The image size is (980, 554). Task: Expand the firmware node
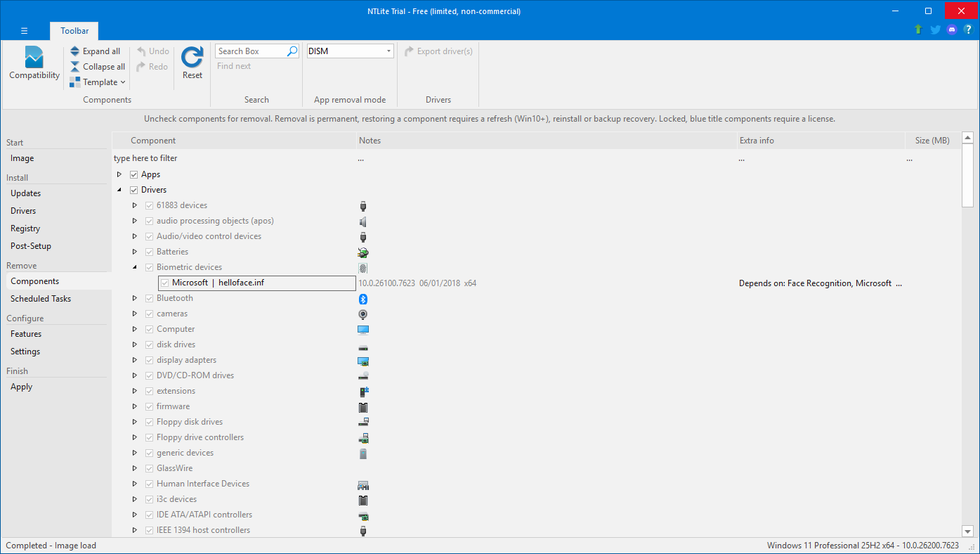[x=135, y=406]
